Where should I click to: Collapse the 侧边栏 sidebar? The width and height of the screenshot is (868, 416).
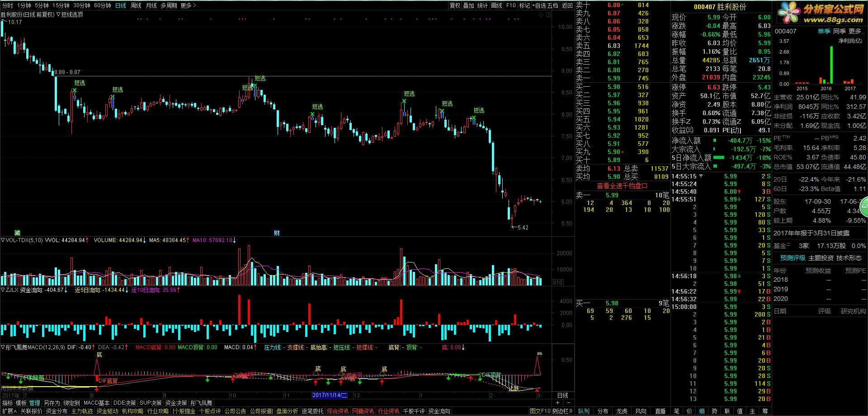click(562, 411)
